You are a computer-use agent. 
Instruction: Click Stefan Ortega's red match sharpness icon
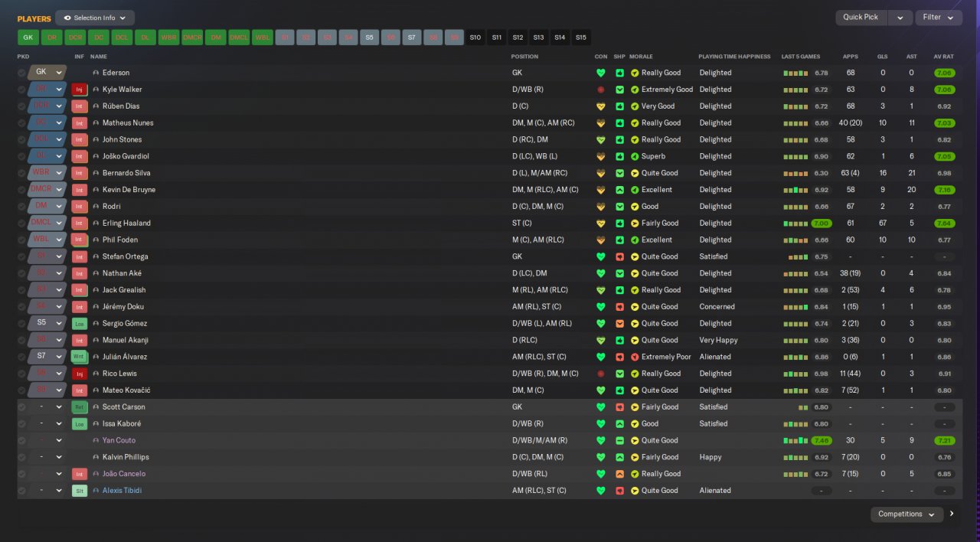click(x=619, y=256)
